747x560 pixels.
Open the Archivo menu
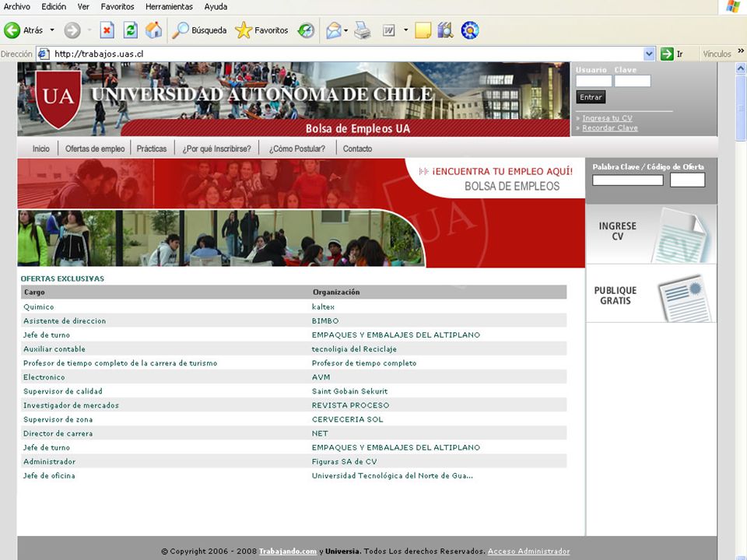point(16,7)
